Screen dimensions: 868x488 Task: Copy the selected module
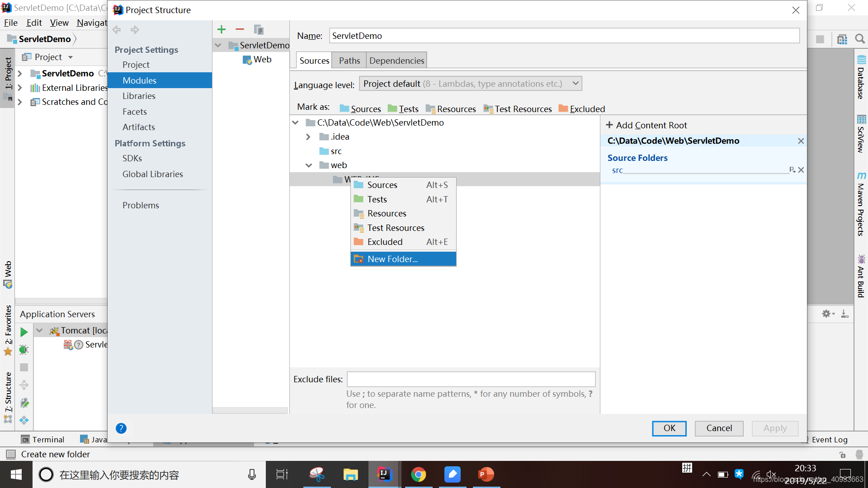point(259,30)
